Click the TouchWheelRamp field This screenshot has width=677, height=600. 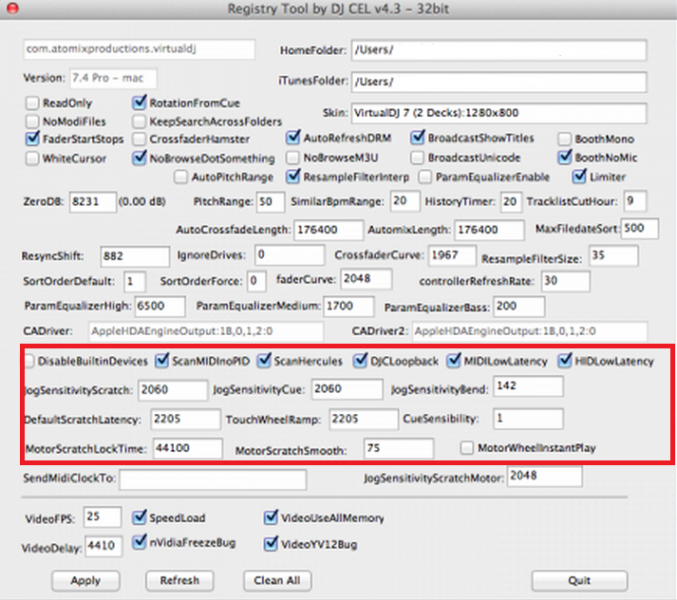[363, 419]
